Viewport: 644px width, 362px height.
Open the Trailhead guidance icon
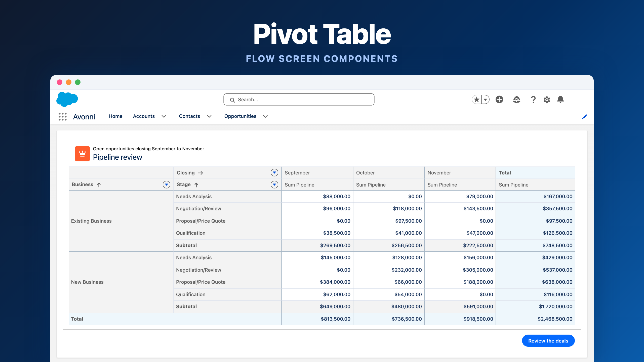tap(516, 100)
